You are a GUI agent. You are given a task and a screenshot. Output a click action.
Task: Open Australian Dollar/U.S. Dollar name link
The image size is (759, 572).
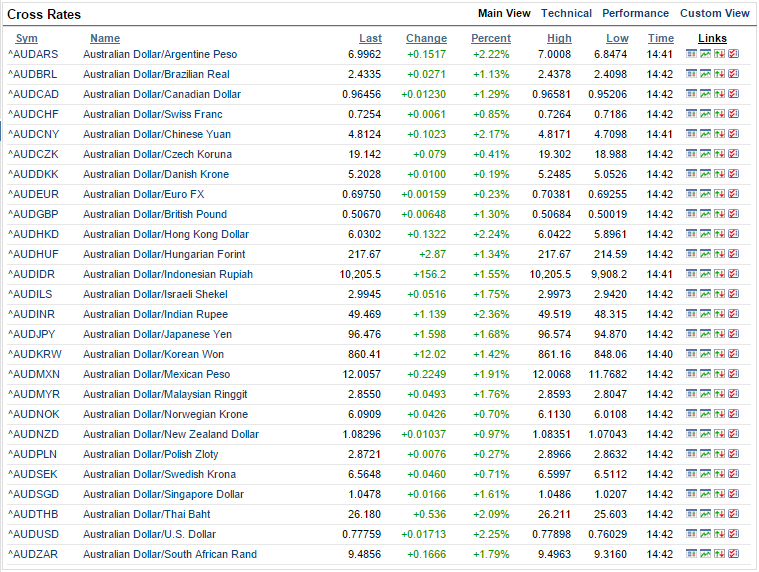coord(149,534)
